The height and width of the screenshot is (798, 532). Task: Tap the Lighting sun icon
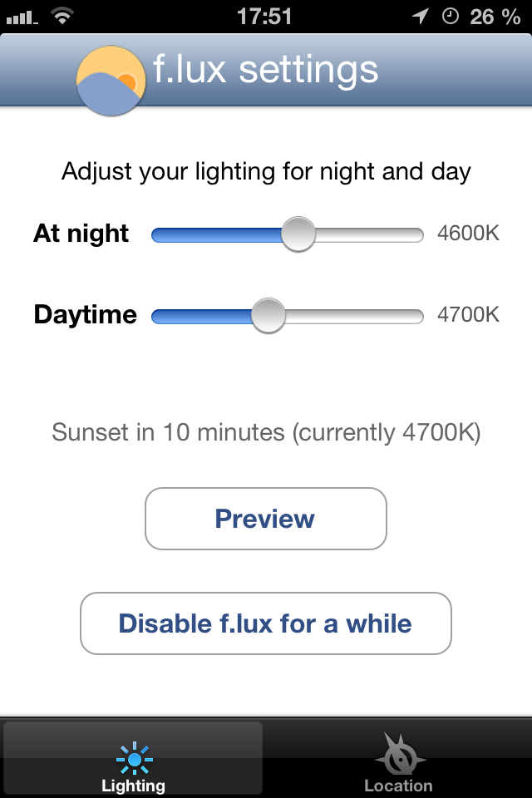135,759
